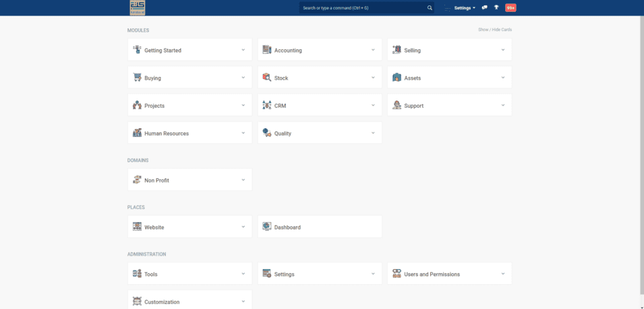Expand the Settings card chevron

[x=373, y=273]
